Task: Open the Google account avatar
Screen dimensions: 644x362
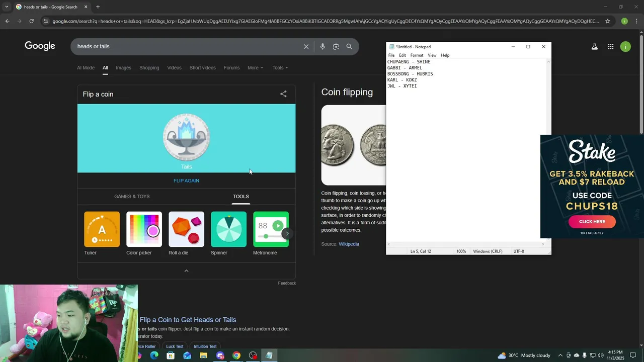Action: (x=625, y=47)
